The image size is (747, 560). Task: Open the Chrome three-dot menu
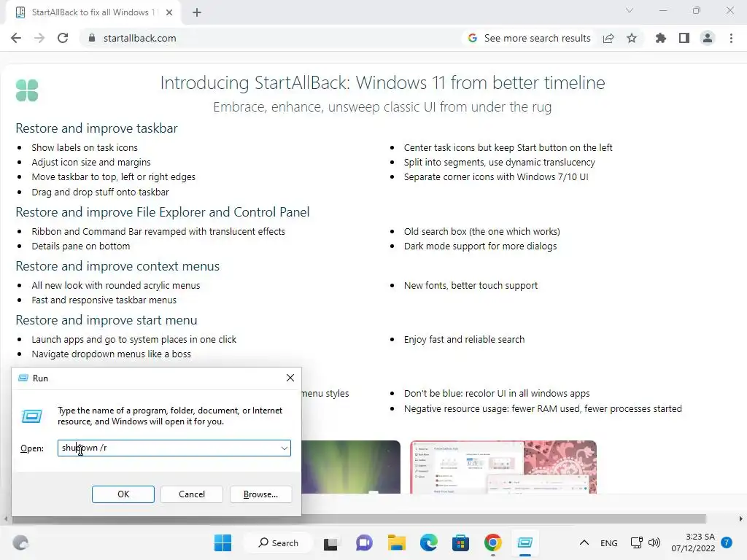[731, 38]
